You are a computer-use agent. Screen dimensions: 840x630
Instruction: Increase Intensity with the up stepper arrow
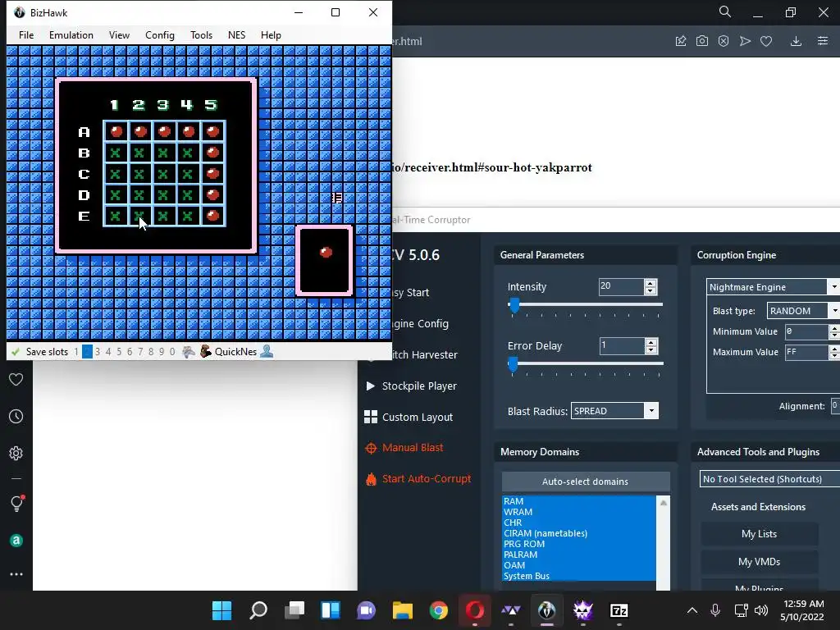[651, 283]
